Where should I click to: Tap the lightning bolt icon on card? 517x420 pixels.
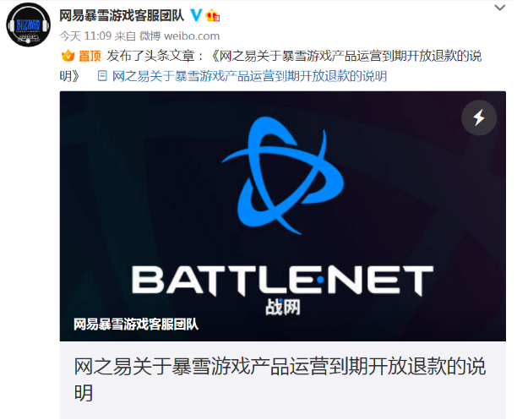(479, 117)
